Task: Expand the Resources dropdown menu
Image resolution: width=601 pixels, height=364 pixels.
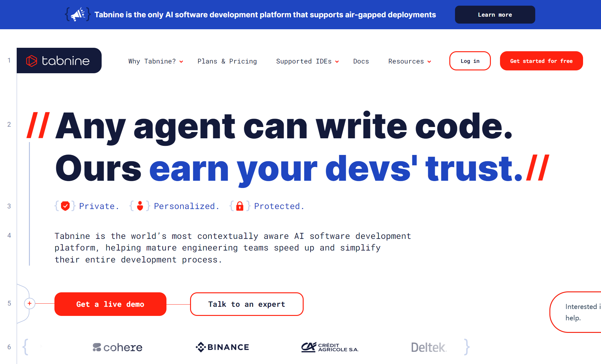Action: tap(409, 61)
